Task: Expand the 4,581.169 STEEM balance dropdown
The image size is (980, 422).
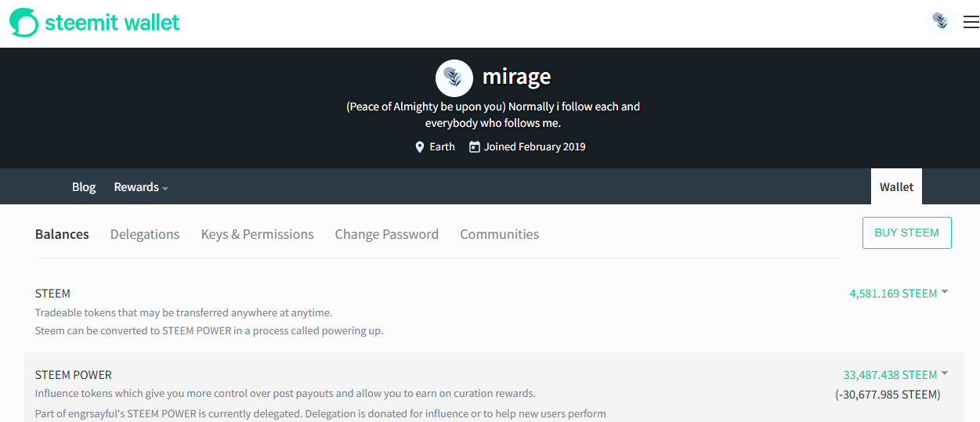Action: click(899, 294)
